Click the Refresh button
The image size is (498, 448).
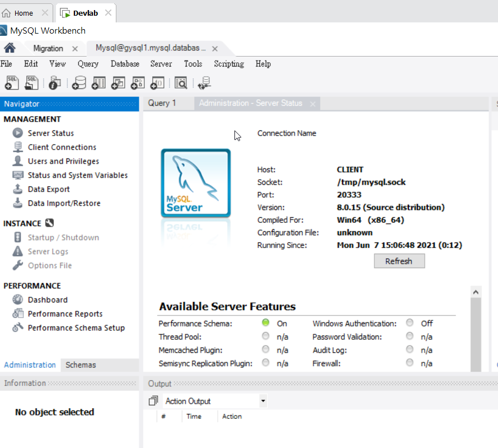(x=399, y=261)
